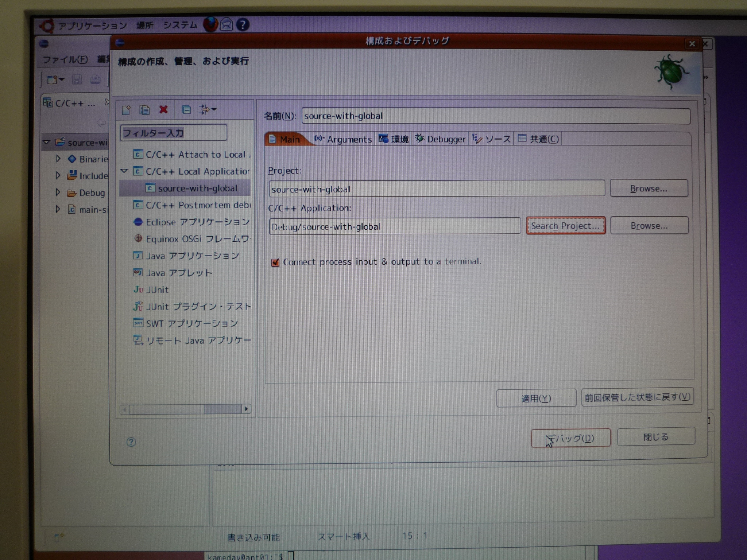Select C/C++ Attach to Local Application entry

(192, 154)
